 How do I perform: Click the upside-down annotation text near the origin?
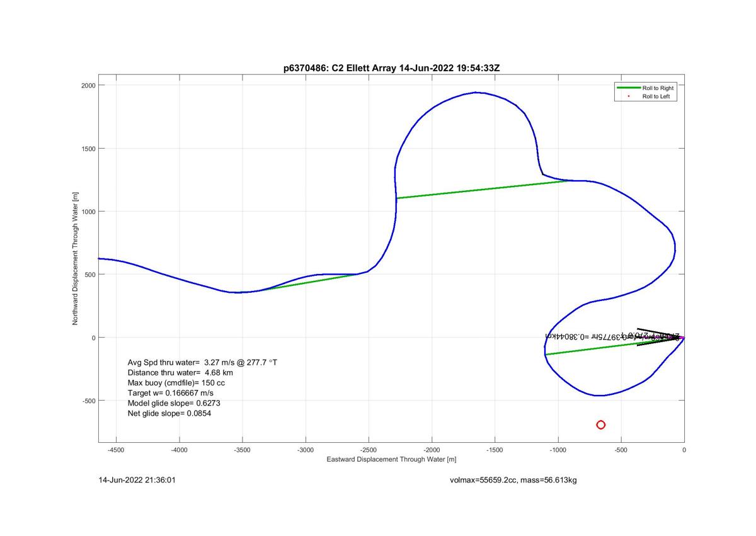coord(611,336)
